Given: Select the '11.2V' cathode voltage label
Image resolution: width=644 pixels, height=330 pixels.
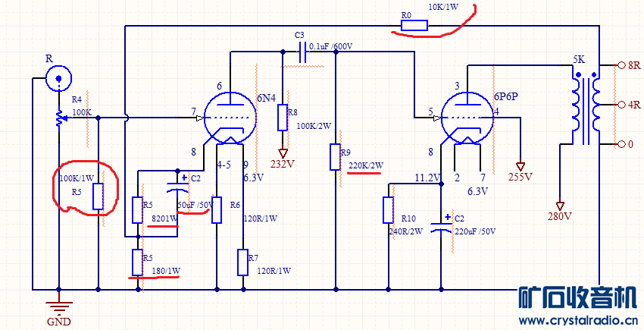Looking at the screenshot, I should click(x=427, y=178).
